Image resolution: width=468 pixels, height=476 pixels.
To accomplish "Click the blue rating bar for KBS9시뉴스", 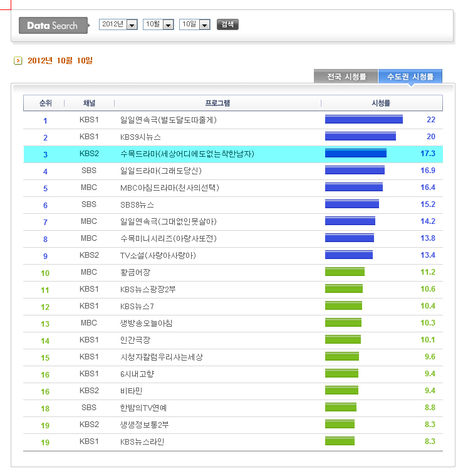I will click(x=360, y=136).
